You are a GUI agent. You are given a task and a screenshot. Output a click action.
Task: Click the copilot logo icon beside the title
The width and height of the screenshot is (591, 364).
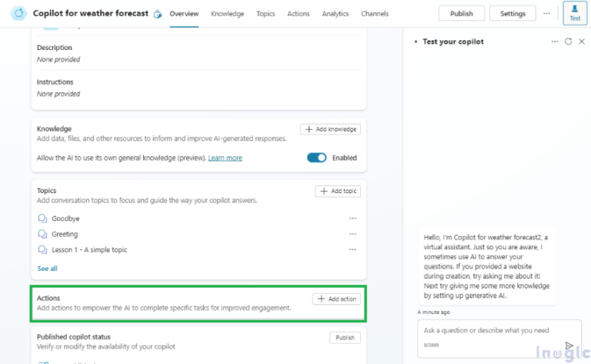coord(18,13)
